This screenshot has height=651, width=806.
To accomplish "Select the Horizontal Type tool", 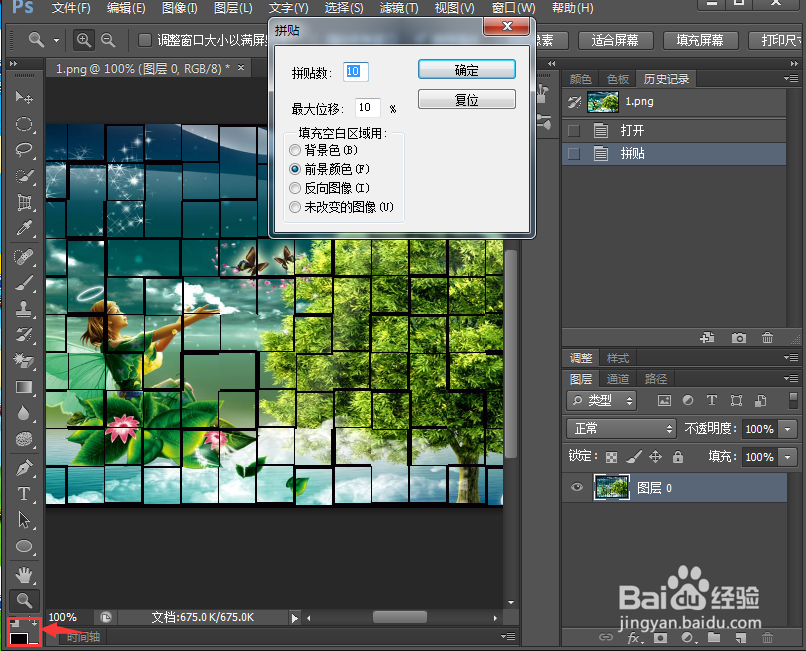I will (24, 494).
